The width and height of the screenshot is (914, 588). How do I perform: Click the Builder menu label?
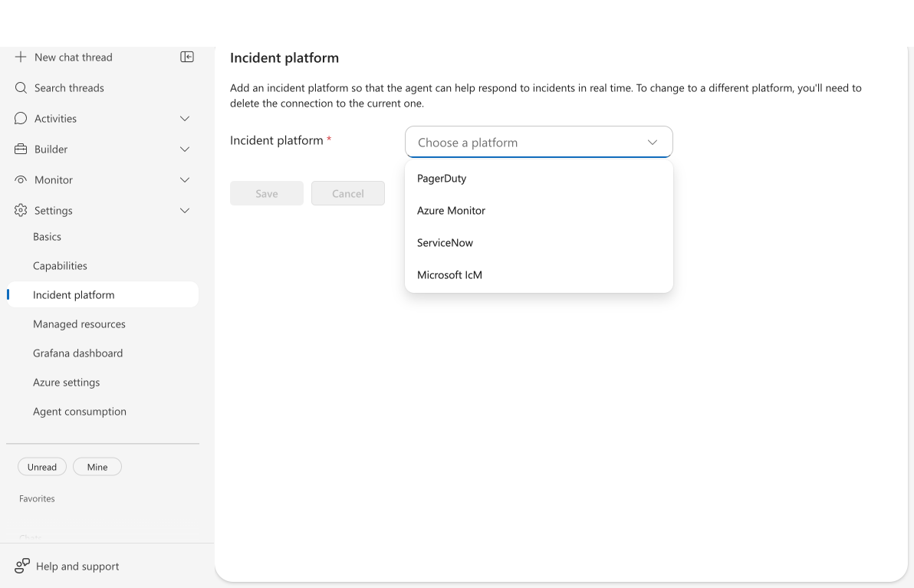tap(51, 149)
